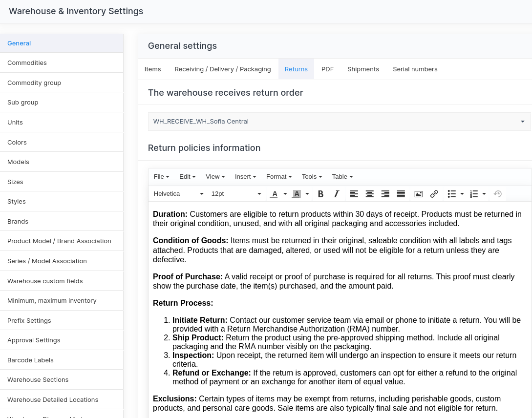Open the Serial numbers tab
The height and width of the screenshot is (418, 532).
click(x=415, y=69)
